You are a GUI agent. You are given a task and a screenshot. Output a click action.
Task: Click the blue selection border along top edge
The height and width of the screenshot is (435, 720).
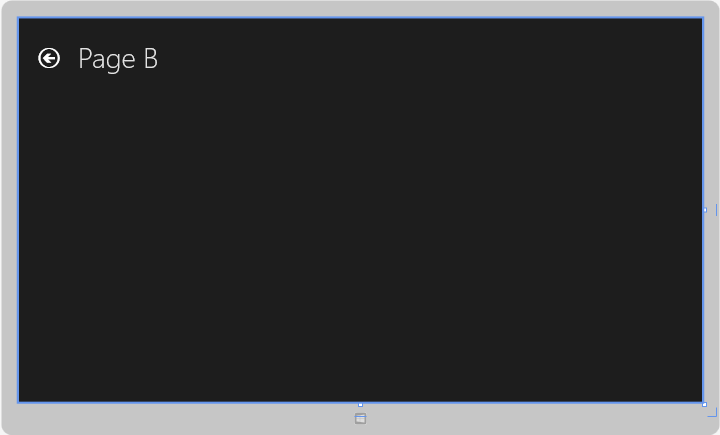360,17
